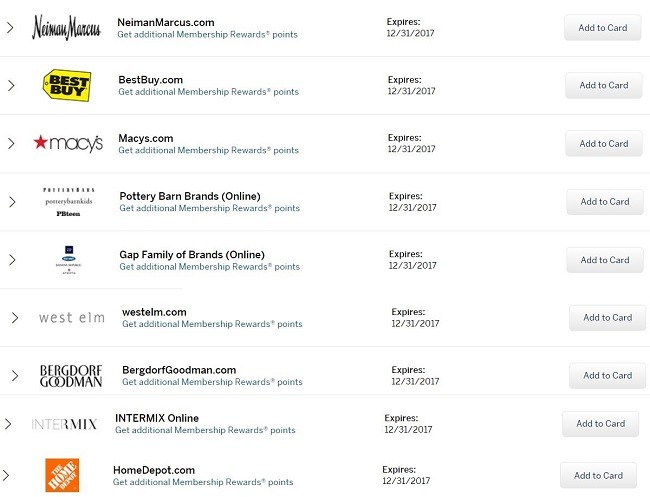This screenshot has height=497, width=650.
Task: Click the INTERMIX logo
Action: [x=64, y=424]
